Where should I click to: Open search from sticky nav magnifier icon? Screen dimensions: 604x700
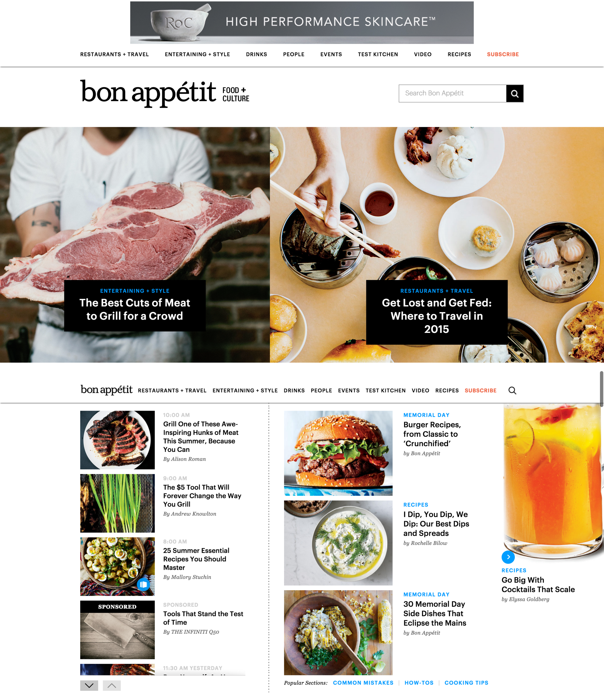(512, 390)
